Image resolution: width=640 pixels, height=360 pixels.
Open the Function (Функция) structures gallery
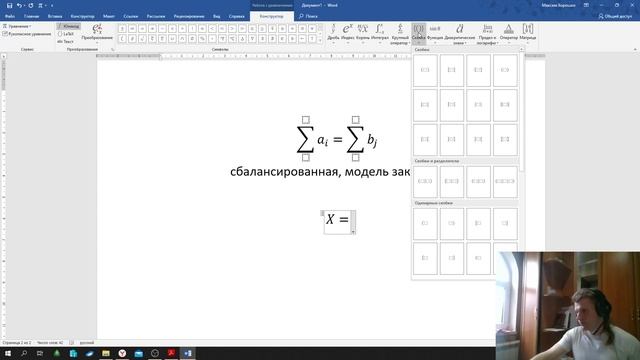tap(435, 33)
